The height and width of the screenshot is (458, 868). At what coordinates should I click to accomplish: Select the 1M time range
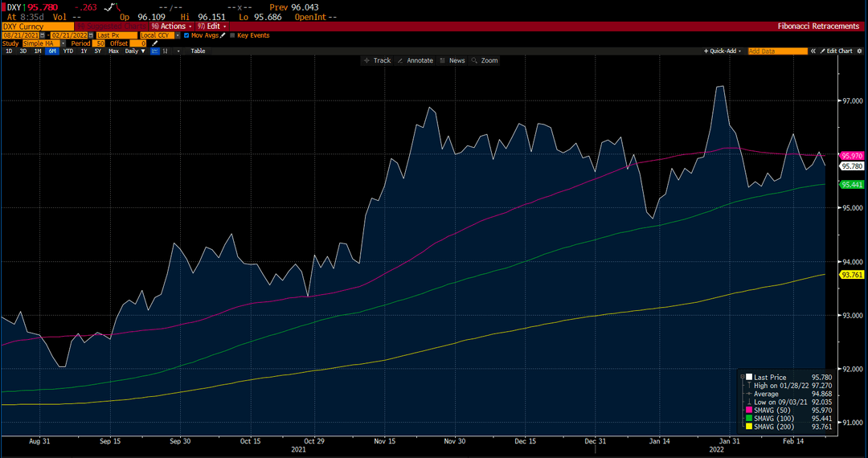[x=38, y=51]
